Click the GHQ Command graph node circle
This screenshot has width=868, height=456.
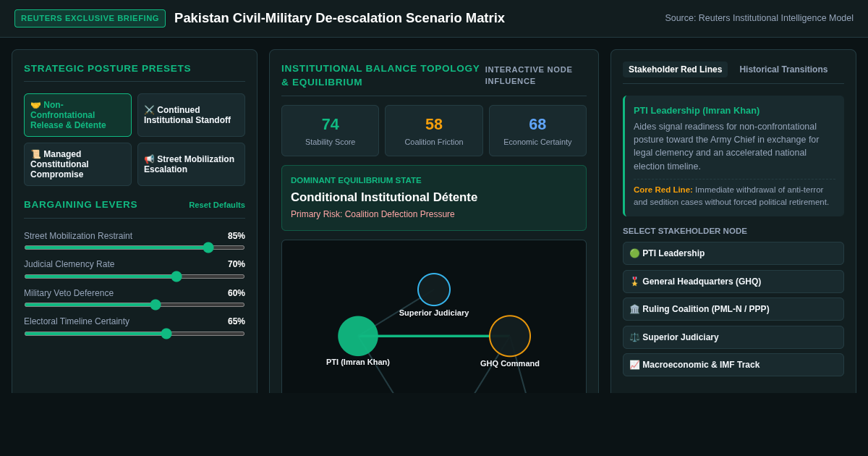pos(510,336)
